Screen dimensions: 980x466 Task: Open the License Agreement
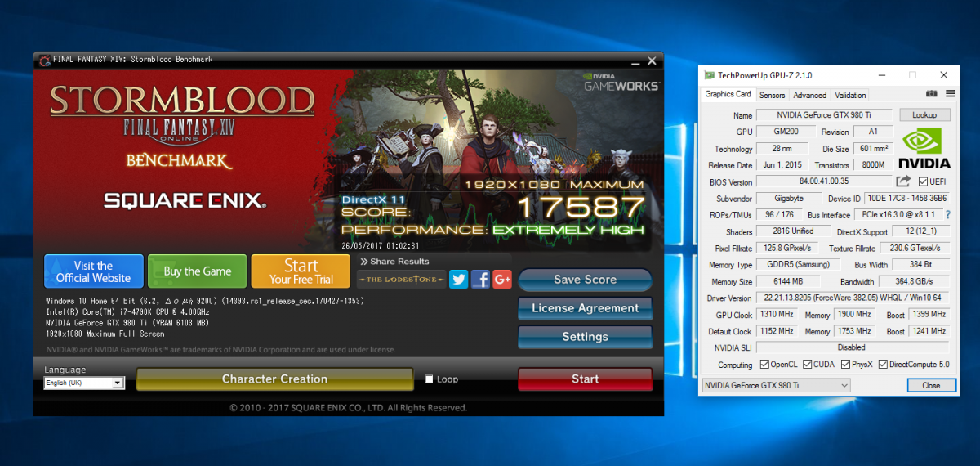[585, 308]
